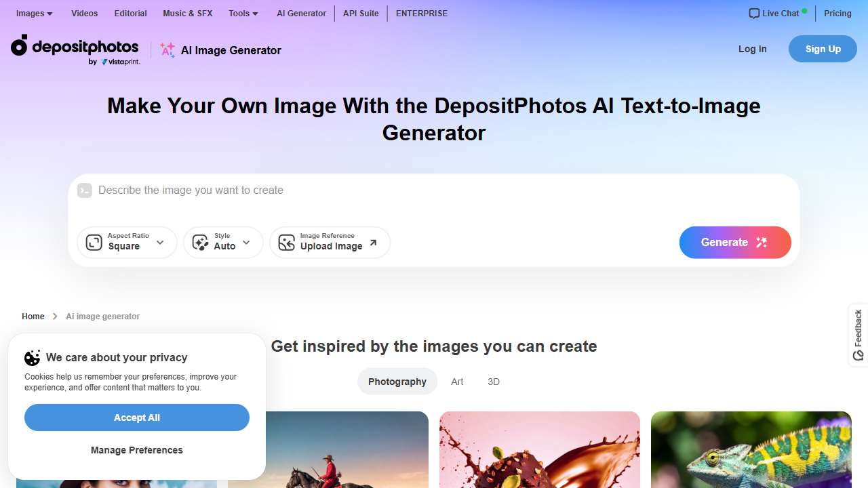Viewport: 868px width, 488px height.
Task: Expand the Images menu chevron
Action: point(49,14)
